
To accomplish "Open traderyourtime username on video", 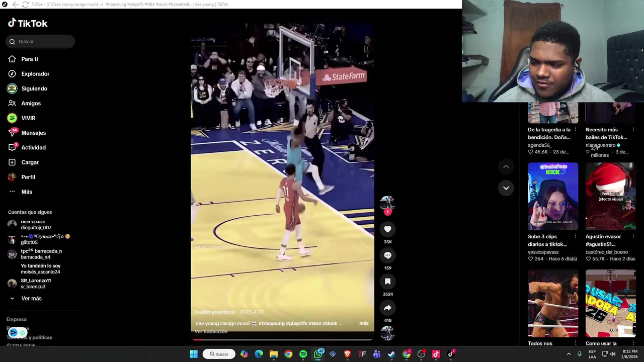I will click(215, 312).
